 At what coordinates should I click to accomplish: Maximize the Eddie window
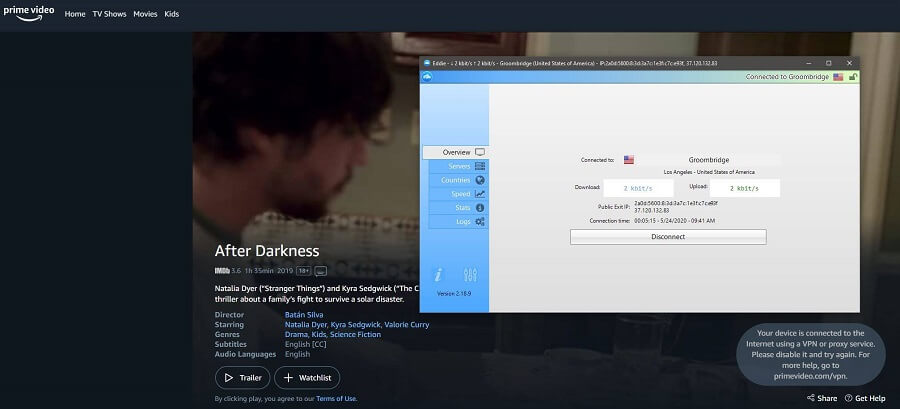(829, 63)
